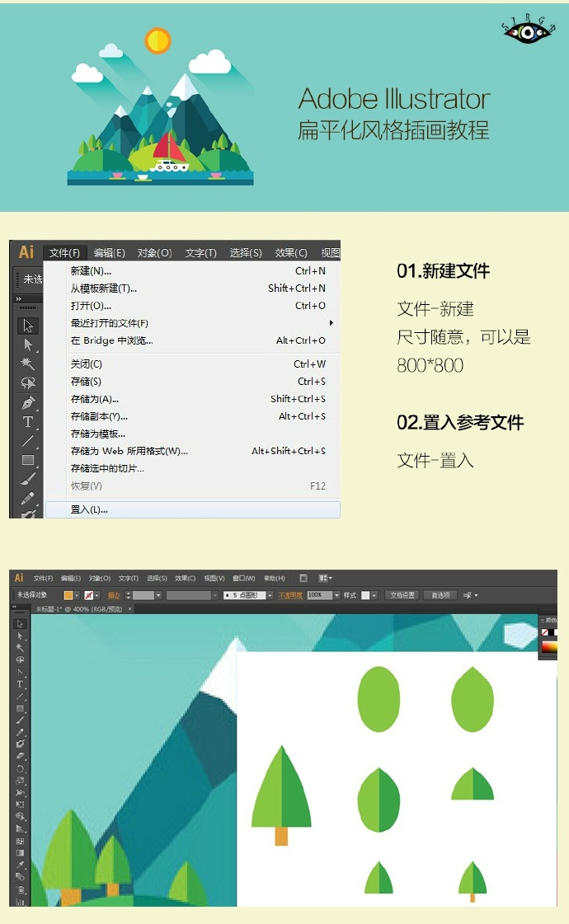This screenshot has height=924, width=569.
Task: Open the stroke color dropdown arrow
Action: click(x=97, y=595)
